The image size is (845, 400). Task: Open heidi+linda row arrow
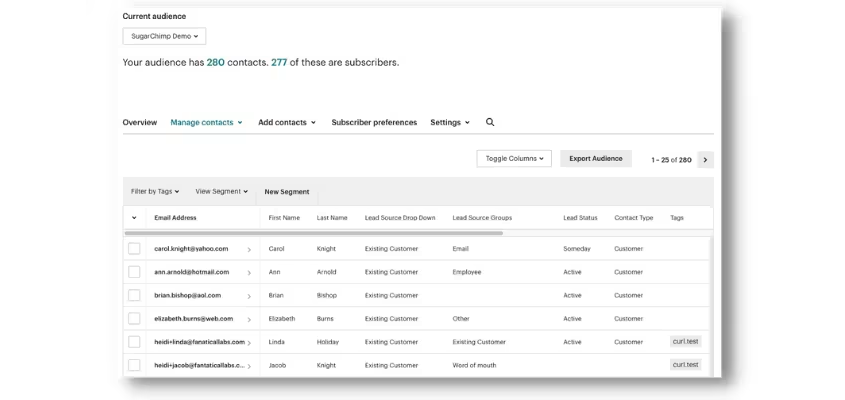coord(249,343)
